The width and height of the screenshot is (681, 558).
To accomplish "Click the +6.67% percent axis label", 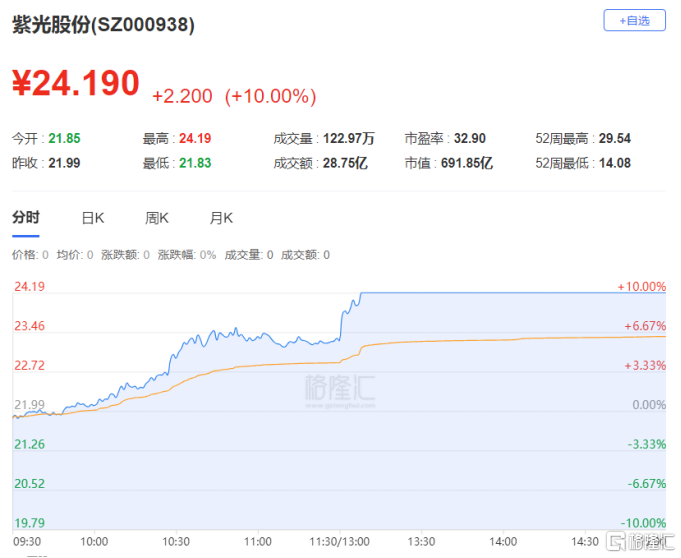I will [645, 326].
